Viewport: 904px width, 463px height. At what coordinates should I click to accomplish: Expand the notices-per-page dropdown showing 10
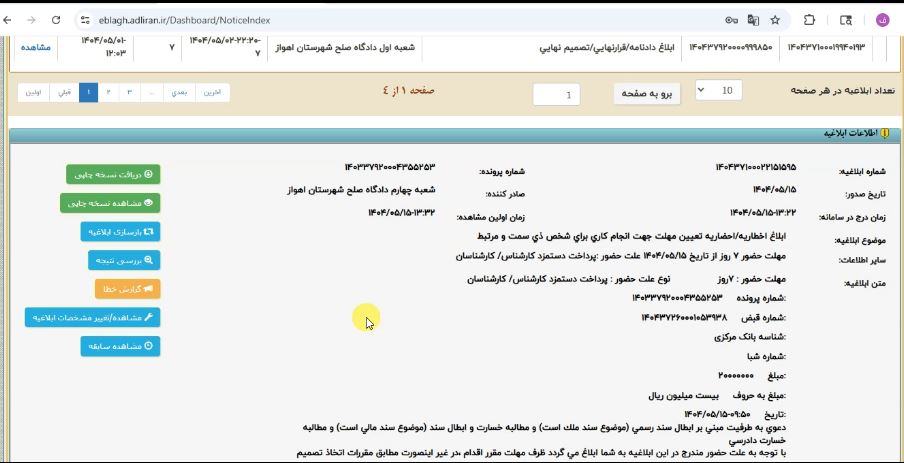pos(718,91)
